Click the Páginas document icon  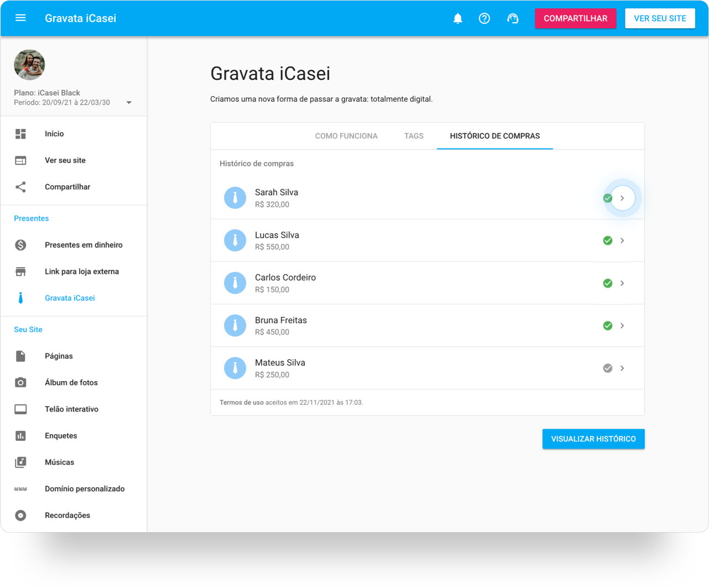tap(20, 356)
